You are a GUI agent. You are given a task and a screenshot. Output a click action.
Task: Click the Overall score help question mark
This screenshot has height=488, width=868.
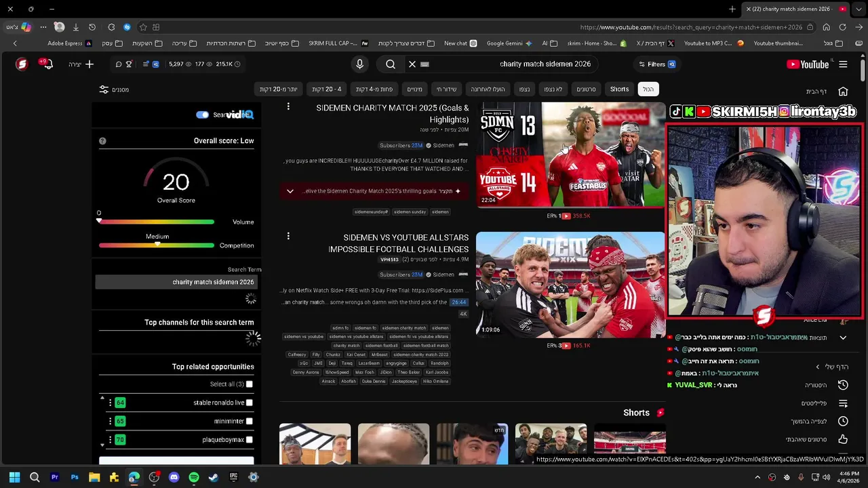point(102,141)
